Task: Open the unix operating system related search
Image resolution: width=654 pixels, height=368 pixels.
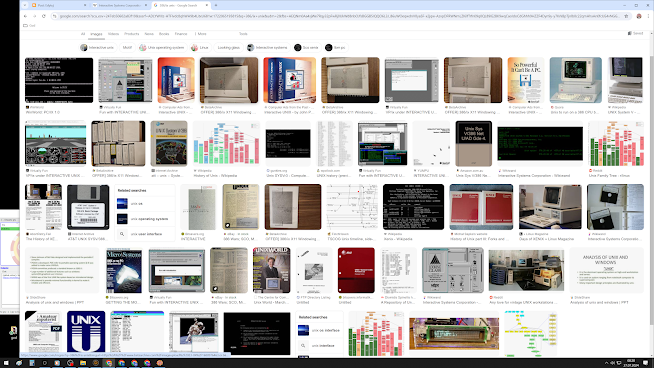Action: (145, 219)
